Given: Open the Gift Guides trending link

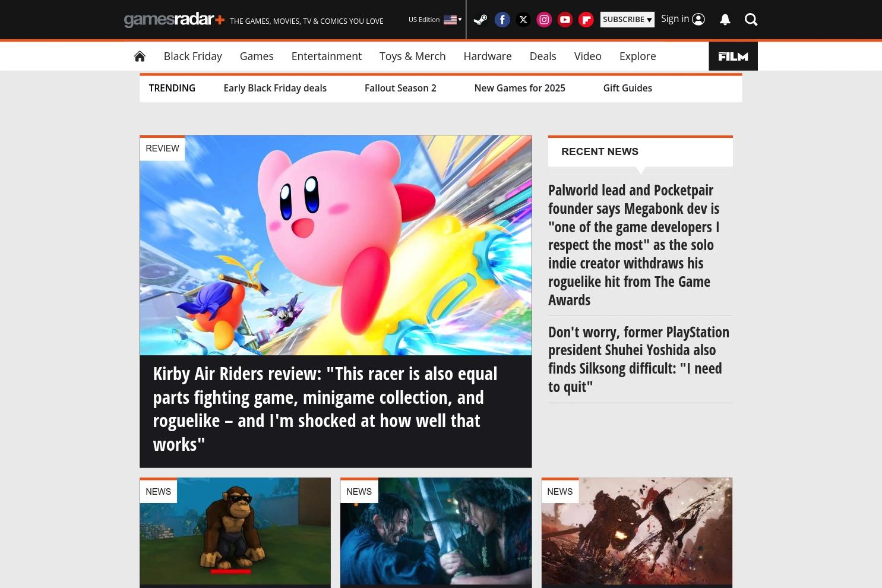Looking at the screenshot, I should tap(628, 88).
